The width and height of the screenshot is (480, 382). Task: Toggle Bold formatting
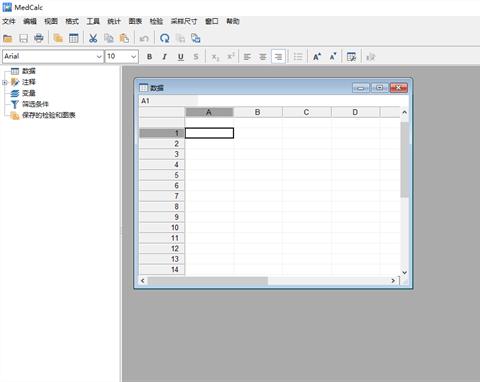point(149,57)
